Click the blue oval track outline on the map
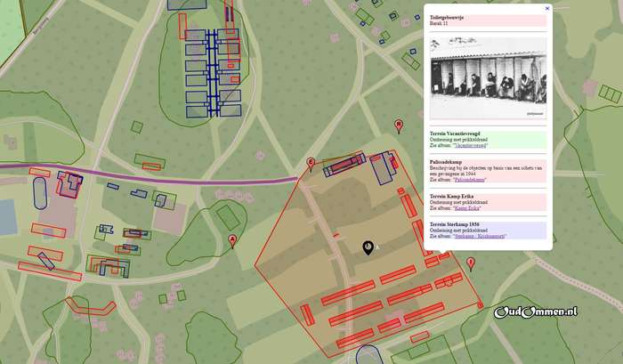Image resolution: width=623 pixels, height=364 pixels. (x=39, y=192)
